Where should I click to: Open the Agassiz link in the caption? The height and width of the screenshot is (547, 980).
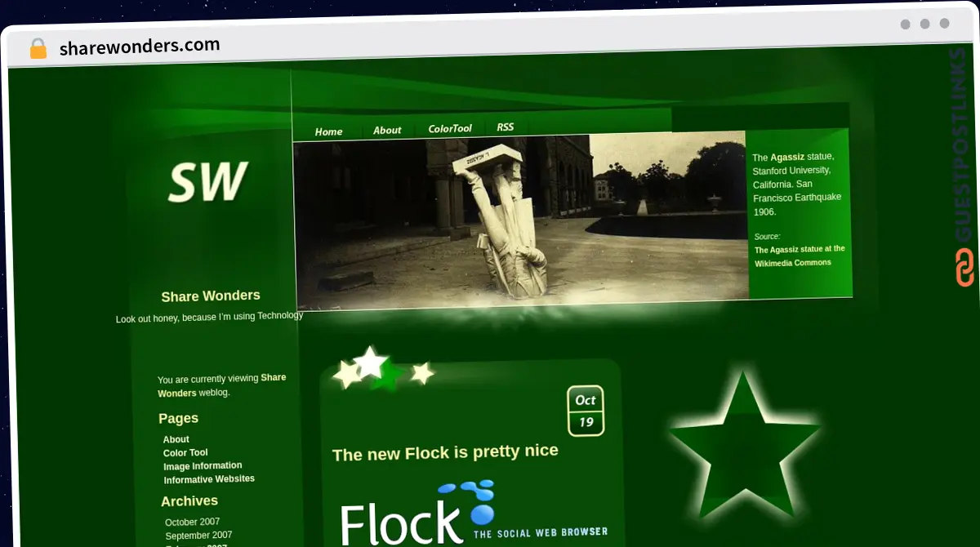coord(787,156)
